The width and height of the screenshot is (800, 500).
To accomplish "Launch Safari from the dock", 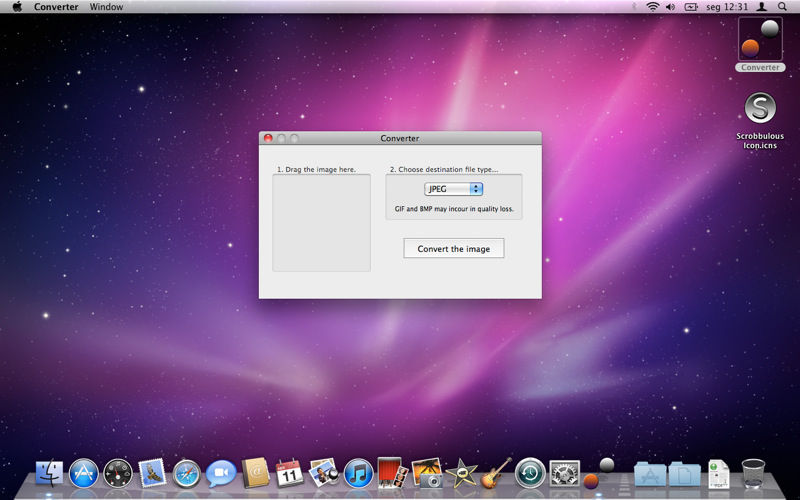I will tap(186, 473).
